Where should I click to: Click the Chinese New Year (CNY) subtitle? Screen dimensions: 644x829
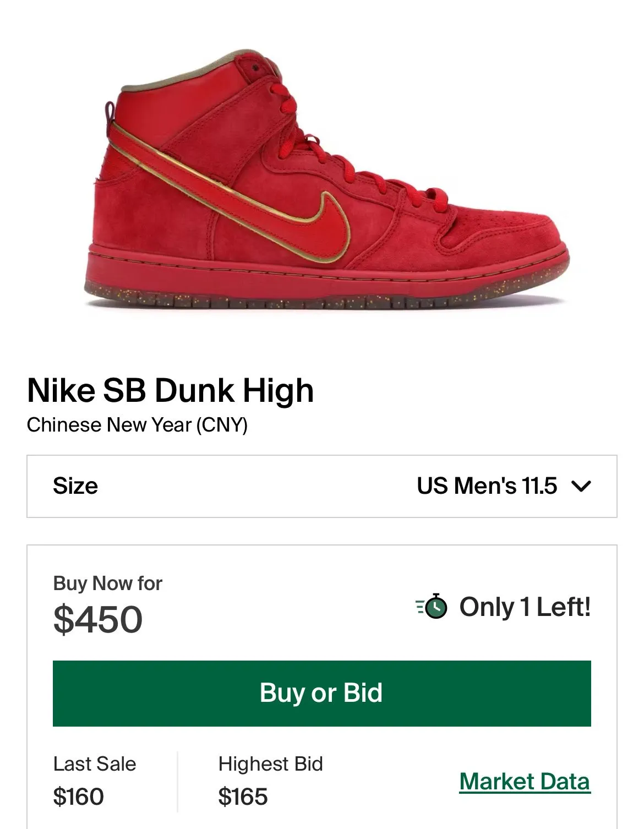pyautogui.click(x=137, y=425)
